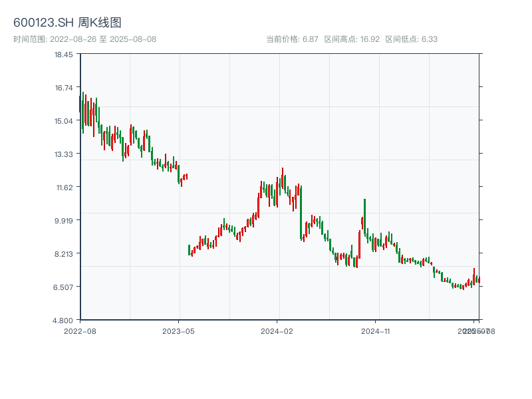
Task: Click the 4.800 y-axis label
Action: click(63, 320)
